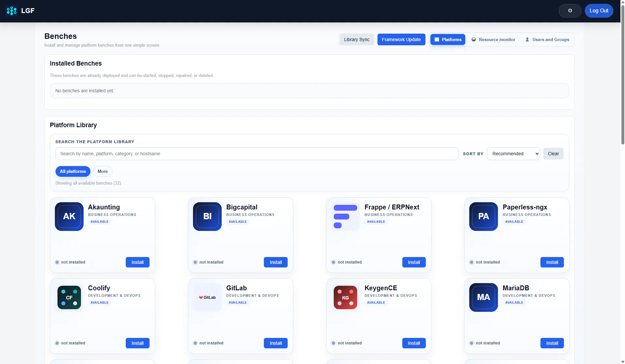Switch to the Platforms tab
The width and height of the screenshot is (625, 364).
click(x=448, y=39)
